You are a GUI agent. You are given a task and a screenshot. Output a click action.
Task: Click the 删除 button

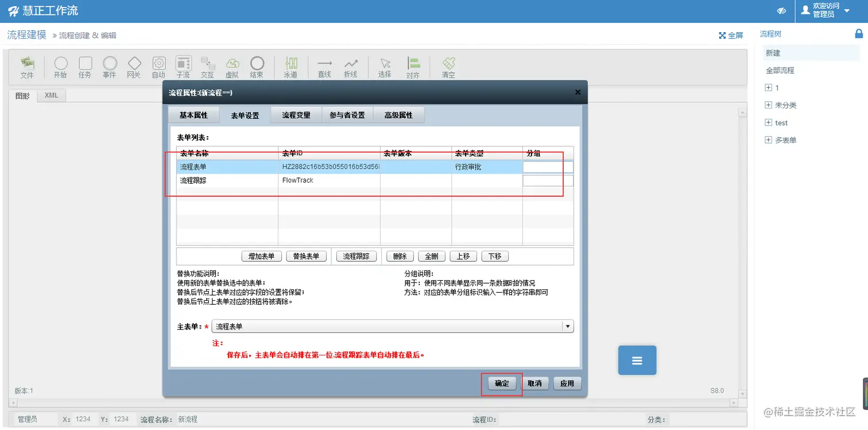pyautogui.click(x=400, y=257)
